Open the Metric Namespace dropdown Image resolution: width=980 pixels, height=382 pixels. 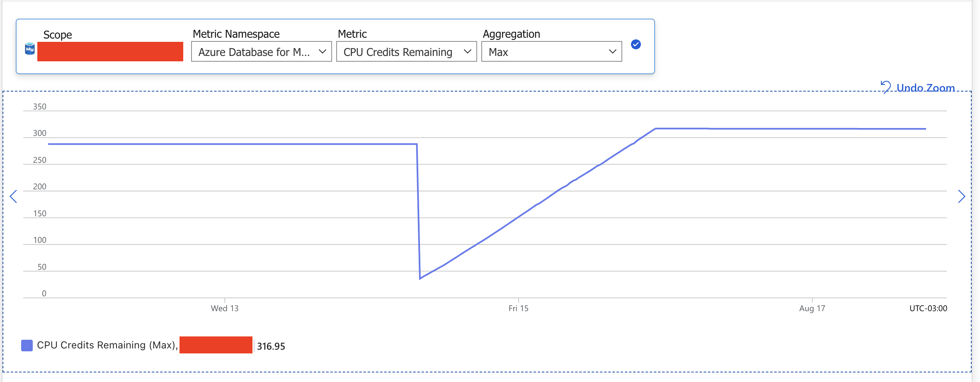coord(262,52)
